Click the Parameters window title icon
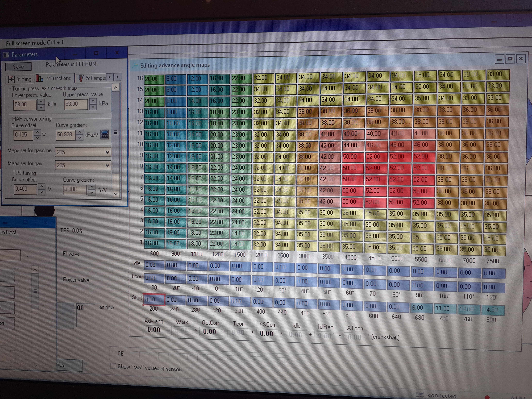532x399 pixels. (x=6, y=55)
